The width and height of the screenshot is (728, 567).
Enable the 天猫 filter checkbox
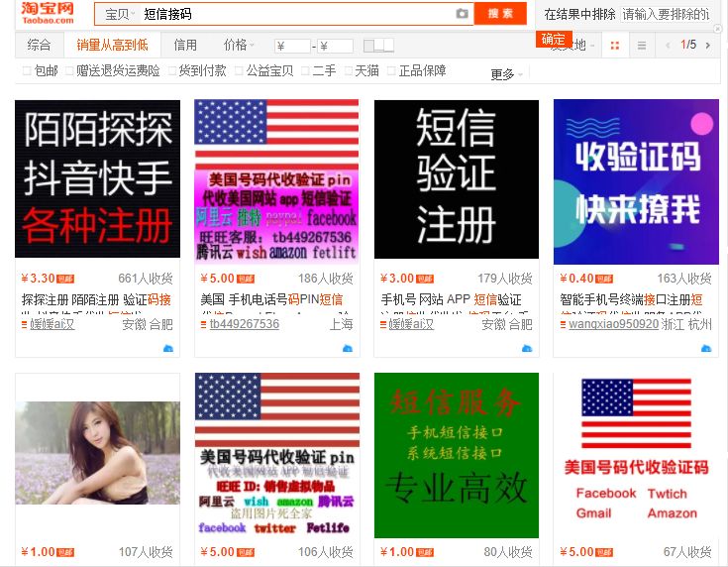click(349, 70)
